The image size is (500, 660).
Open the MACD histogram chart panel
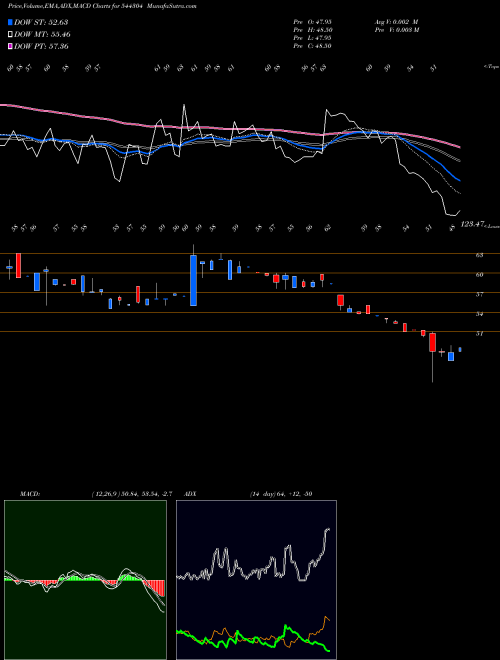85,580
